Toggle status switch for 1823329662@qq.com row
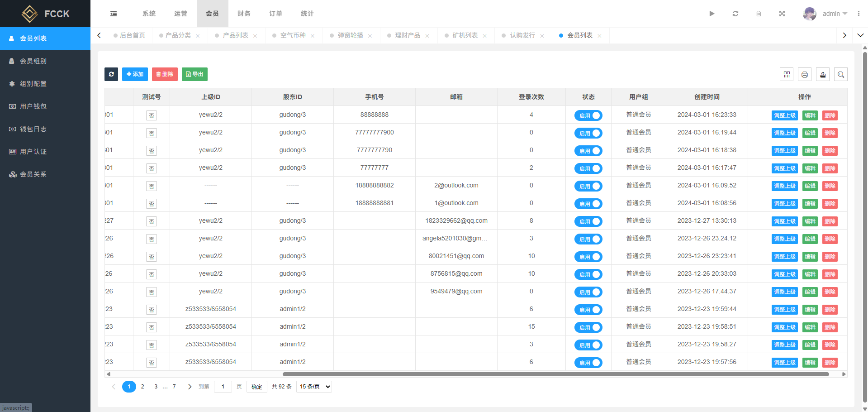Screen dimensions: 868x412 (x=588, y=221)
